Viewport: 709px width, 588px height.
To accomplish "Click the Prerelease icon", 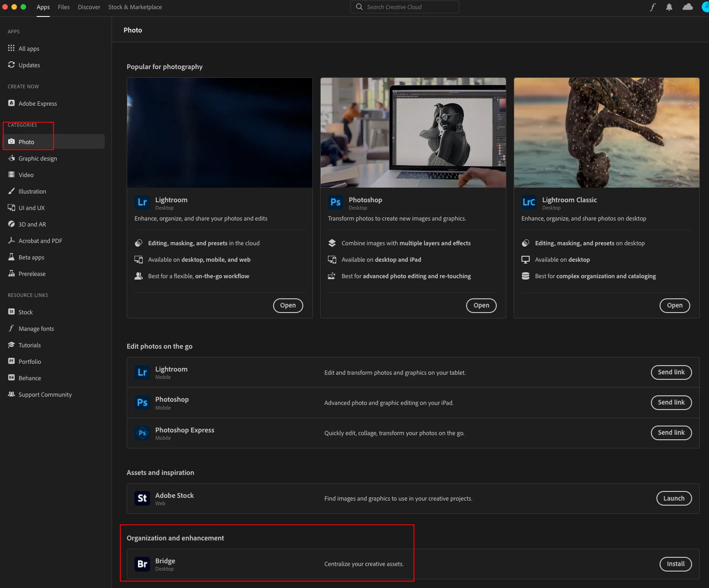I will 11,273.
